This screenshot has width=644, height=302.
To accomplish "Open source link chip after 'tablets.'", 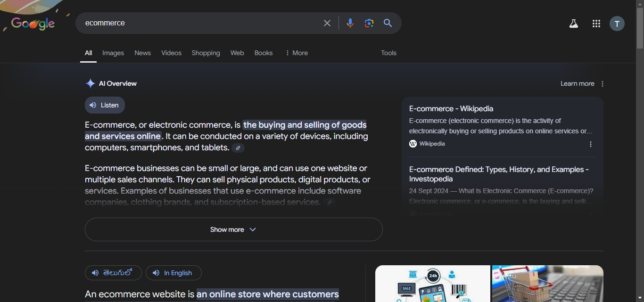I will [238, 148].
